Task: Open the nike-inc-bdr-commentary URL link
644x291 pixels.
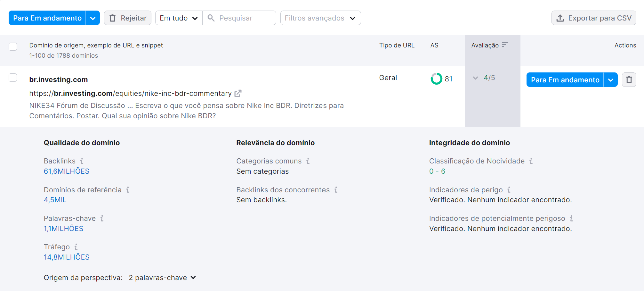Action: tap(130, 93)
